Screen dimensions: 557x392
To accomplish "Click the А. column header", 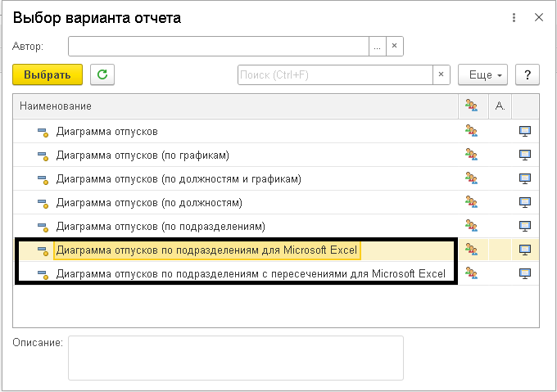I will tap(500, 106).
